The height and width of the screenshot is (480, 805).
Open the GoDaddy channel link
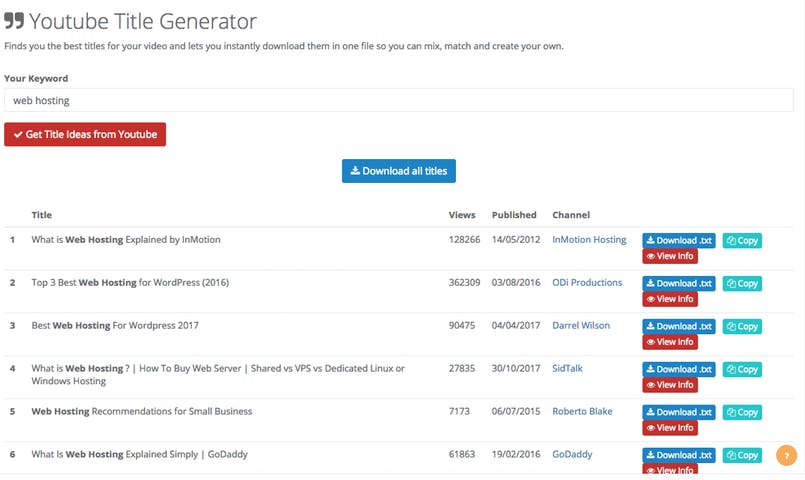pos(572,454)
